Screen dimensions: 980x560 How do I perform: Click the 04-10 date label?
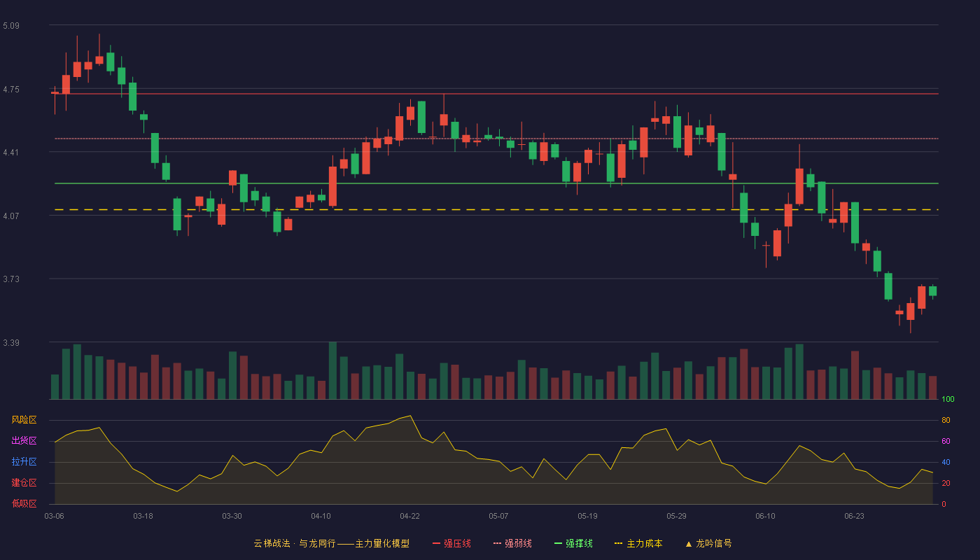tap(321, 516)
